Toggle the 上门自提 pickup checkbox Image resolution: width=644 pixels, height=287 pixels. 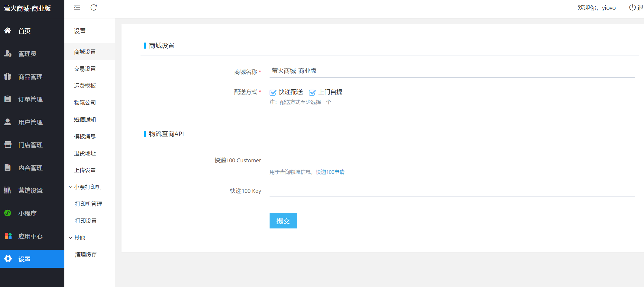(312, 92)
